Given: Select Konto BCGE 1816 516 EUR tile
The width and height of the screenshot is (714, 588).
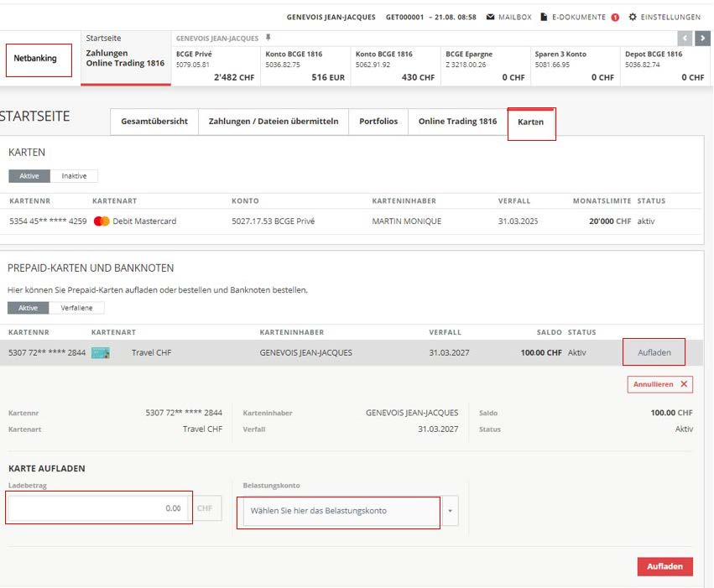Looking at the screenshot, I should coord(305,65).
